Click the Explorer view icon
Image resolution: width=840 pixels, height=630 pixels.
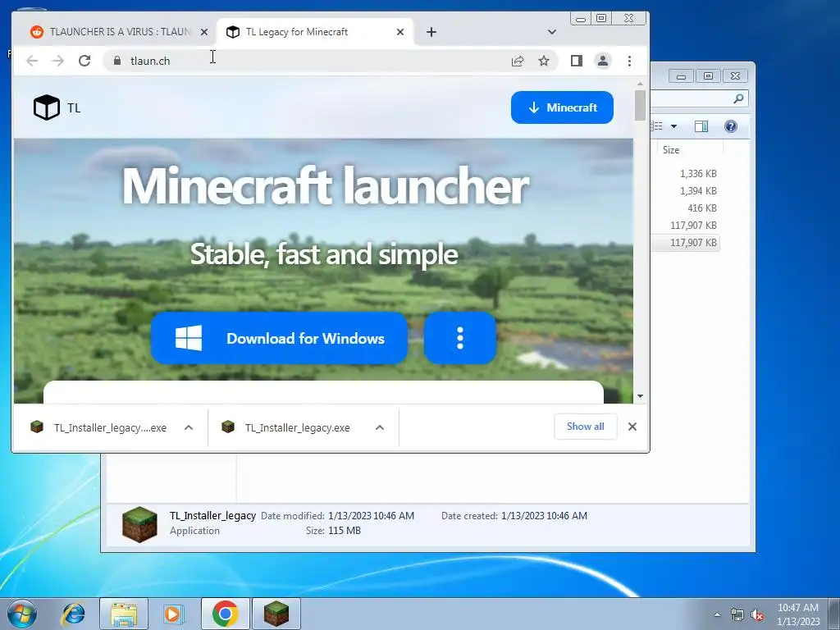[x=657, y=126]
